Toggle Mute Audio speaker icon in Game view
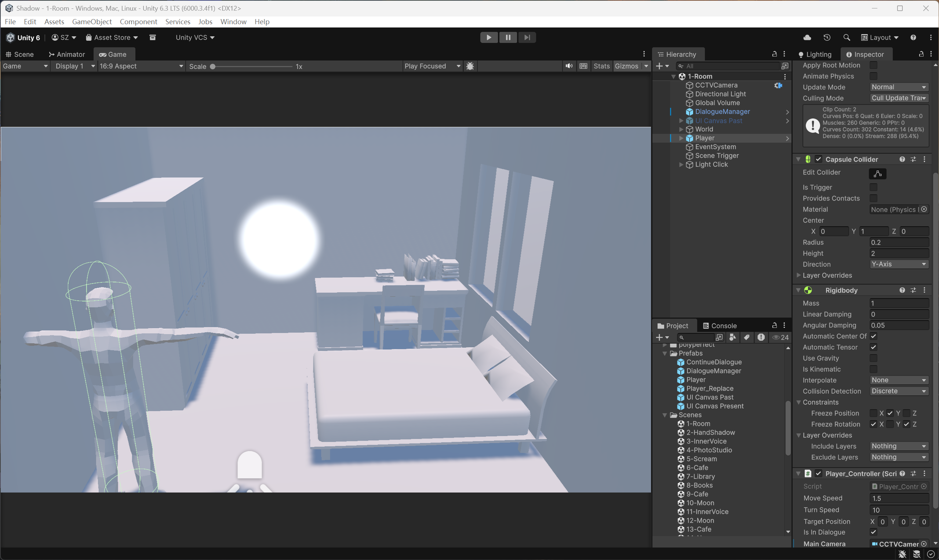The height and width of the screenshot is (560, 939). click(569, 66)
